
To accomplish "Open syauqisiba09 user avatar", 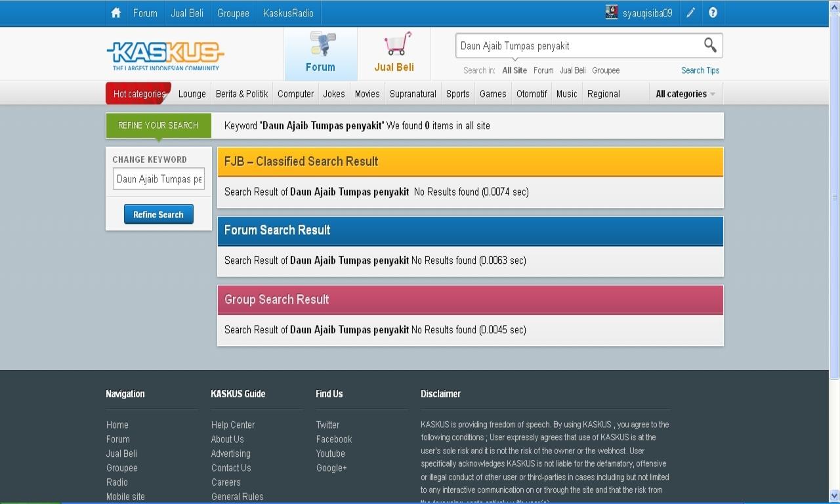I will point(612,12).
